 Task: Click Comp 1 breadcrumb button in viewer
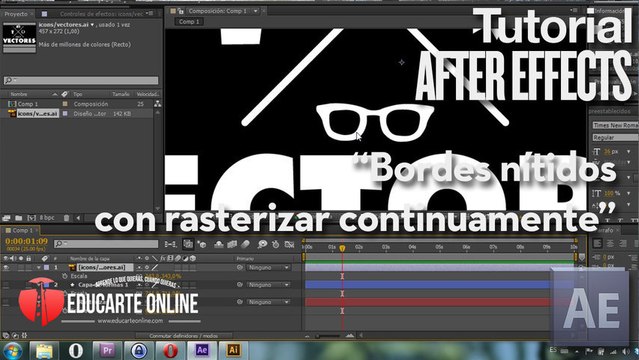tap(189, 22)
